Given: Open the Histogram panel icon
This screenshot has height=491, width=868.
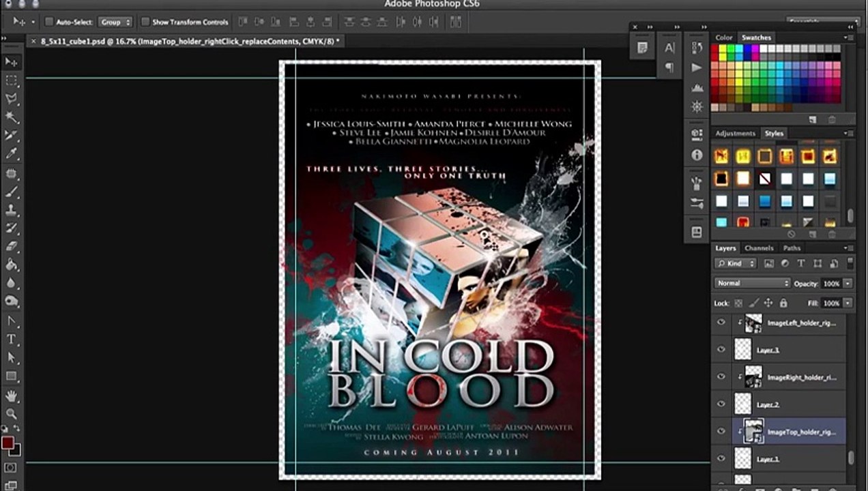Looking at the screenshot, I should (x=697, y=88).
